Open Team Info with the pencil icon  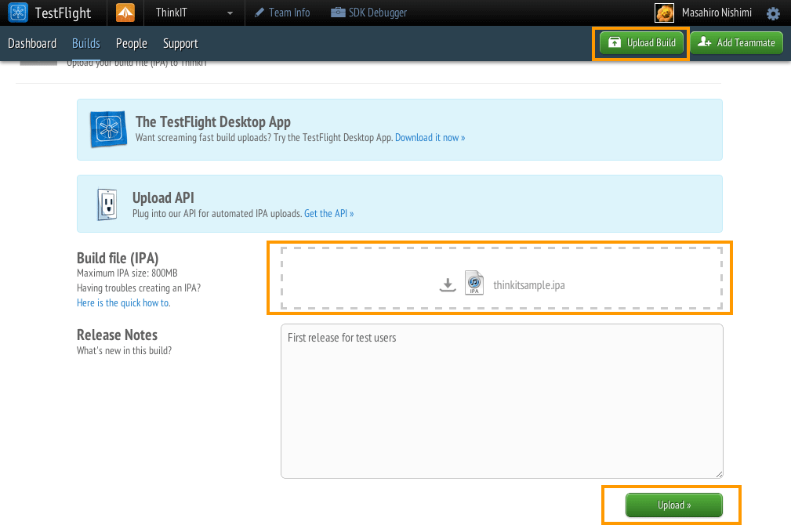pyautogui.click(x=282, y=13)
